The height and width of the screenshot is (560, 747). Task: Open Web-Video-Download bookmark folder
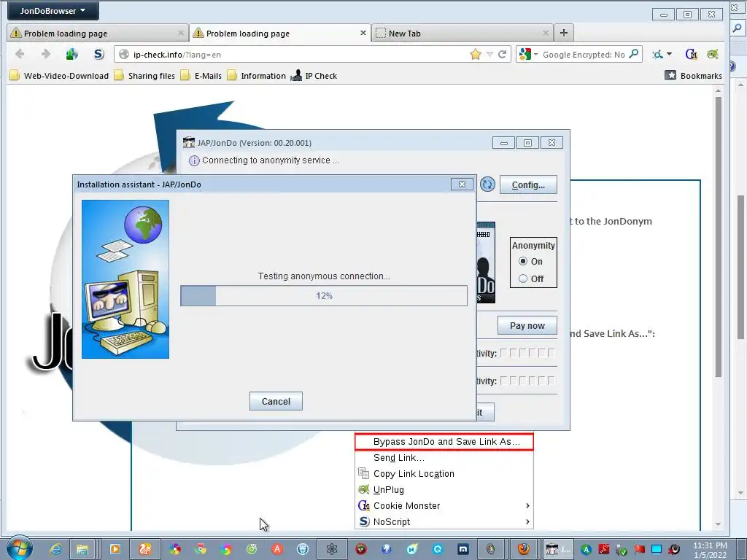(60, 76)
